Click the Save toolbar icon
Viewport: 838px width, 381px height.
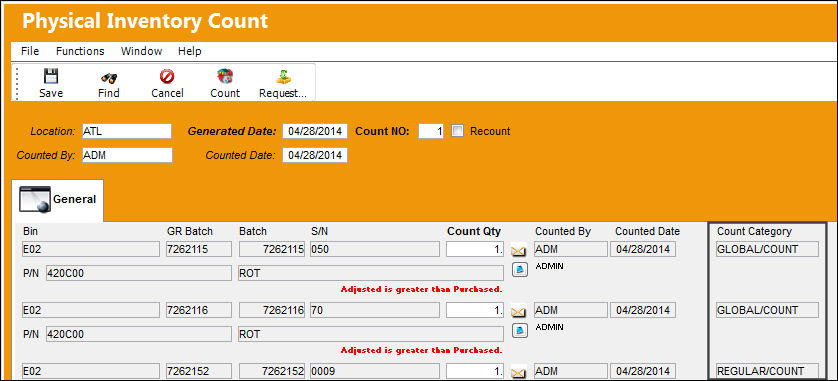[51, 76]
